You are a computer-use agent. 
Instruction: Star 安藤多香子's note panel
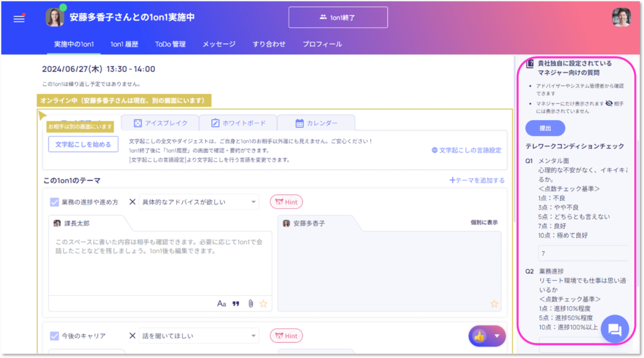(x=494, y=304)
